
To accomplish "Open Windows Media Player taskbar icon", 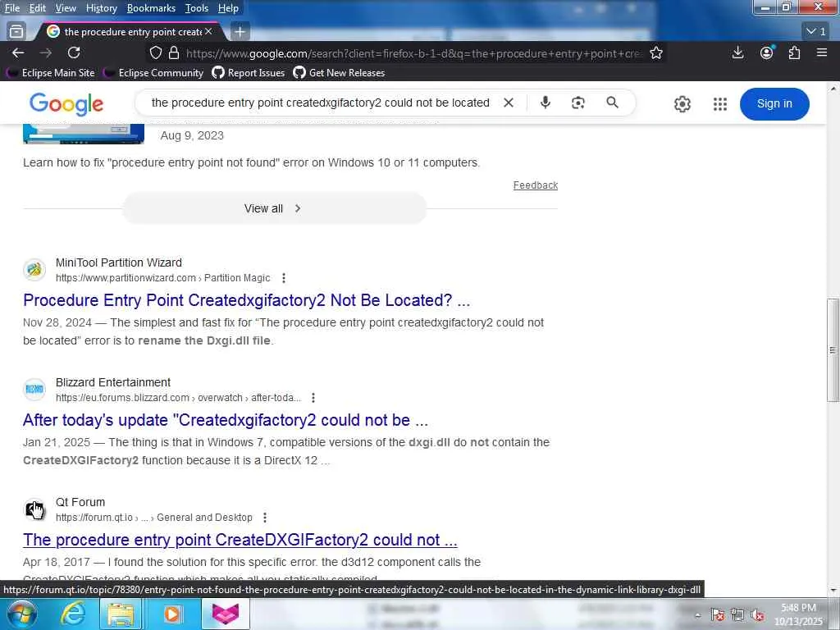I will [172, 614].
